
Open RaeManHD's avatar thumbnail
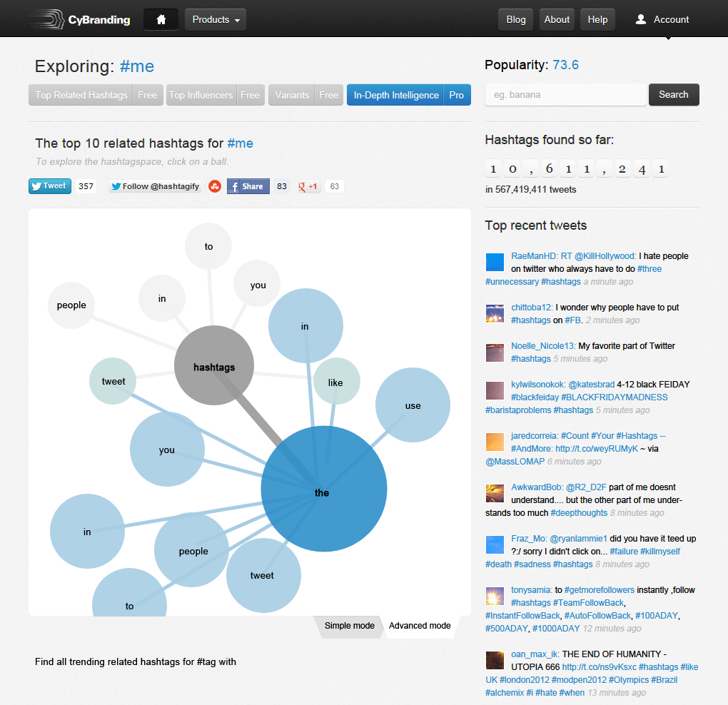[495, 262]
